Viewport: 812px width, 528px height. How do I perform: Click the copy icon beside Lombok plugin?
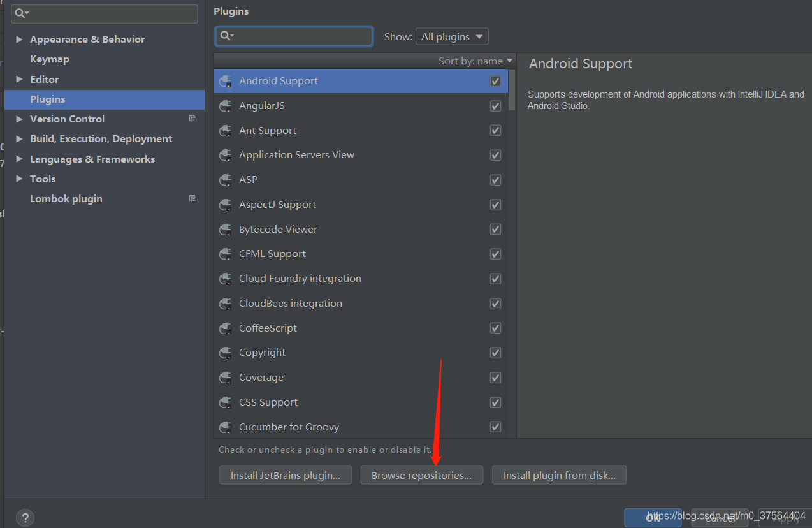[192, 199]
